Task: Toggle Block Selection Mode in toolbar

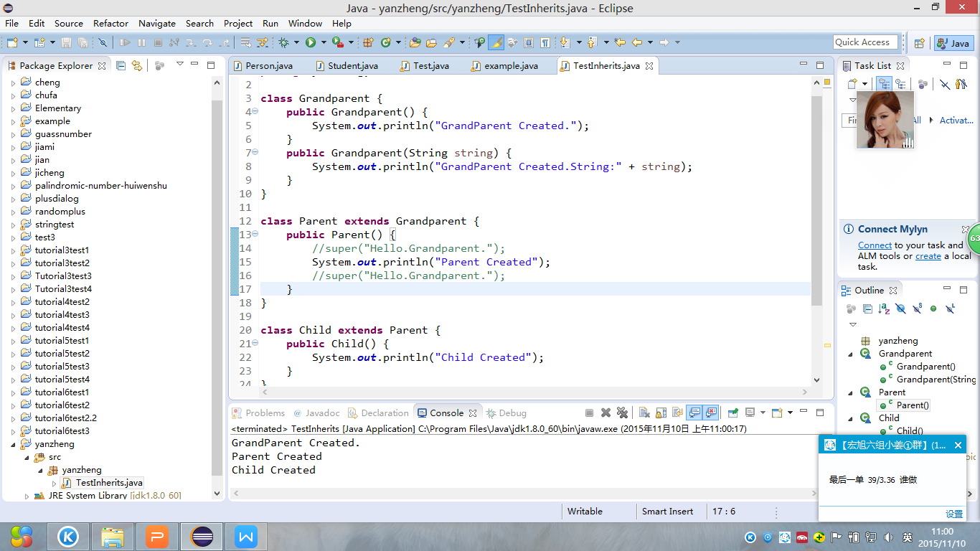Action: [x=529, y=42]
